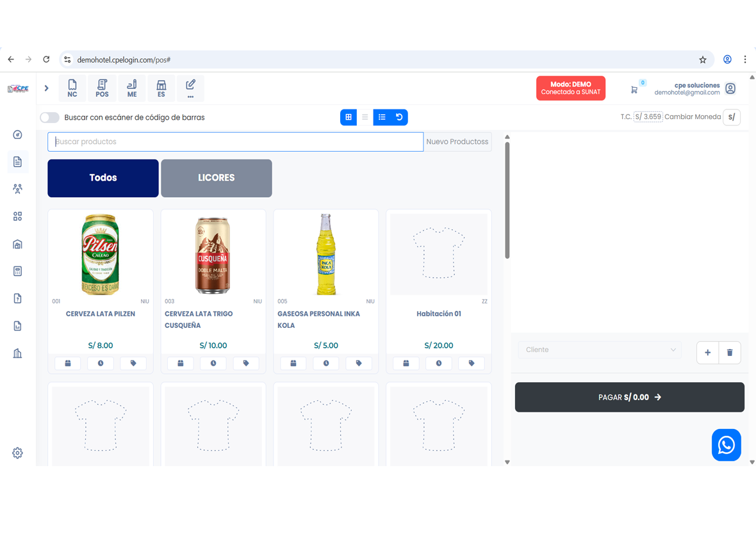756x534 pixels.
Task: Go back in browser
Action: pos(11,60)
